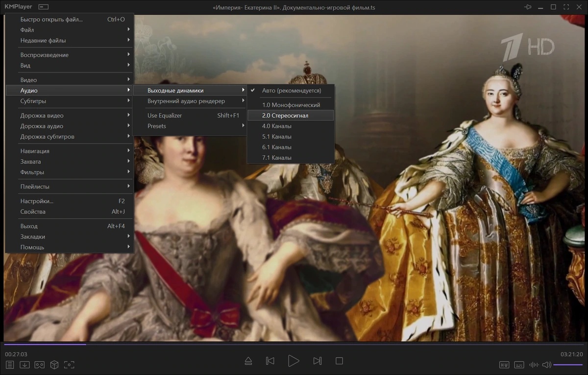Select 7.1 Каналы output

(x=291, y=158)
